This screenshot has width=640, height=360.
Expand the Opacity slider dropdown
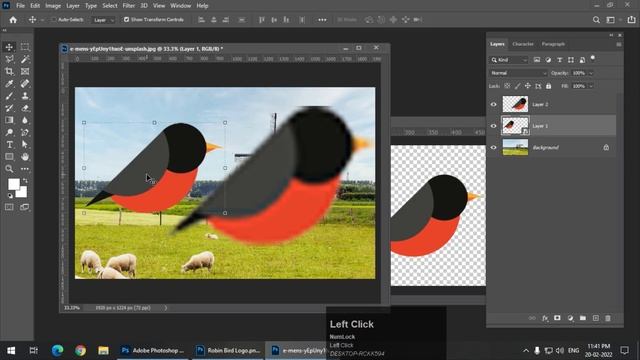pyautogui.click(x=591, y=73)
